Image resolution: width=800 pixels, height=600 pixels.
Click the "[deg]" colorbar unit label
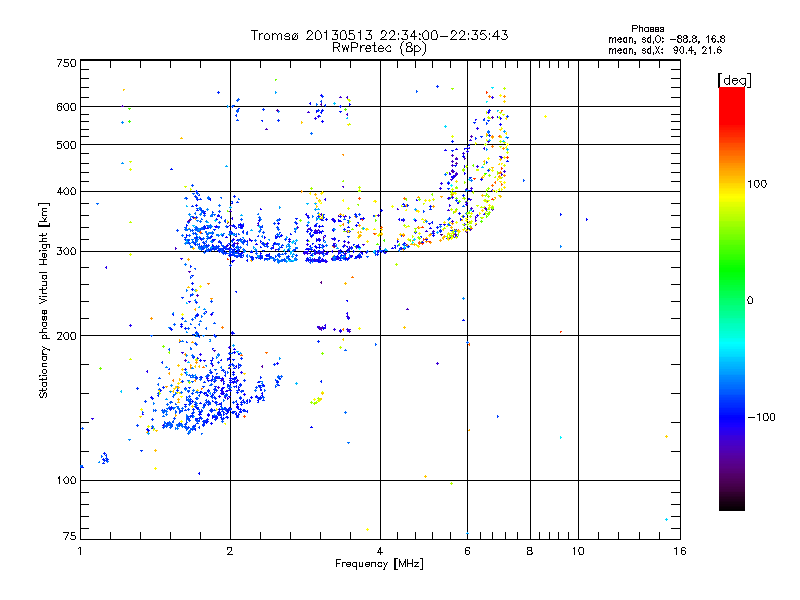click(x=734, y=80)
